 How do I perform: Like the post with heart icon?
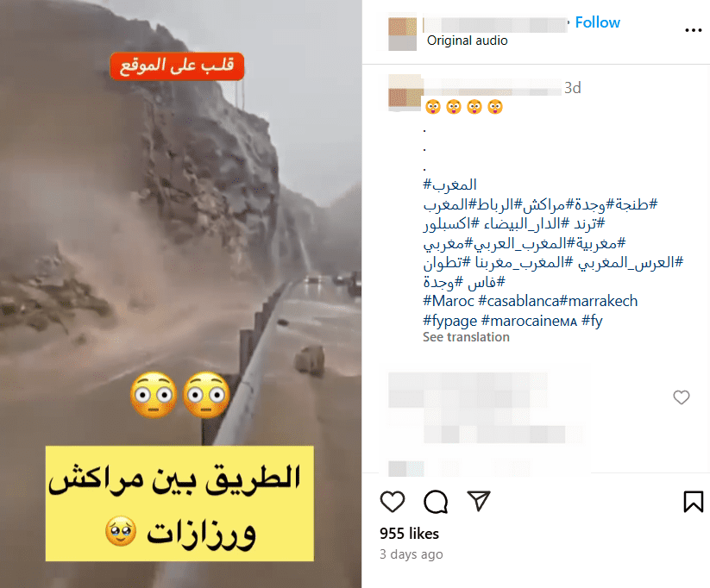393,502
